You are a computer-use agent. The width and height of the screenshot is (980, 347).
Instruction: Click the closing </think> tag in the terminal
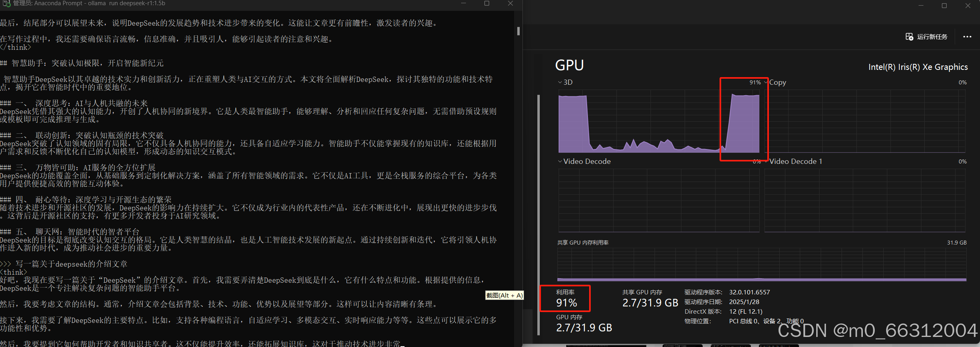tap(16, 47)
